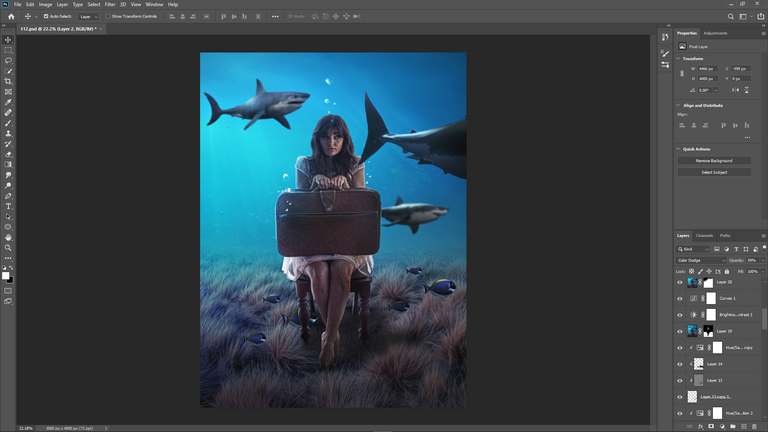Open the layer styles fx button

point(700,427)
